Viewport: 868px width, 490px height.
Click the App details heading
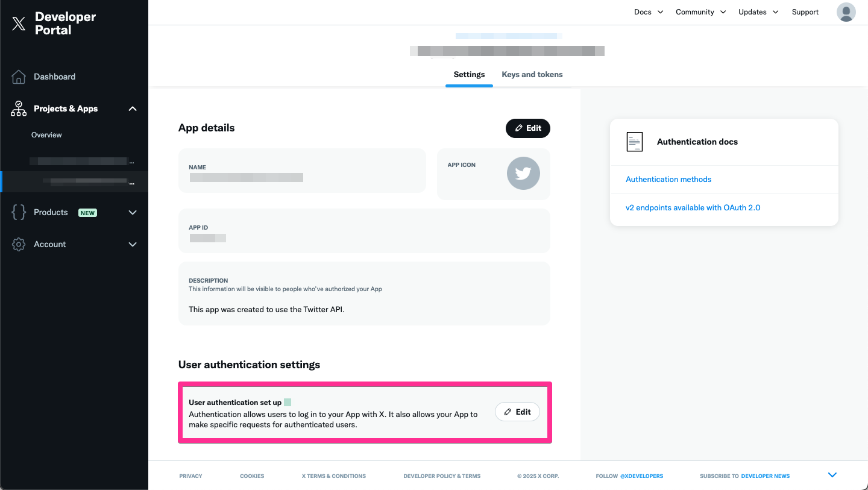click(207, 128)
